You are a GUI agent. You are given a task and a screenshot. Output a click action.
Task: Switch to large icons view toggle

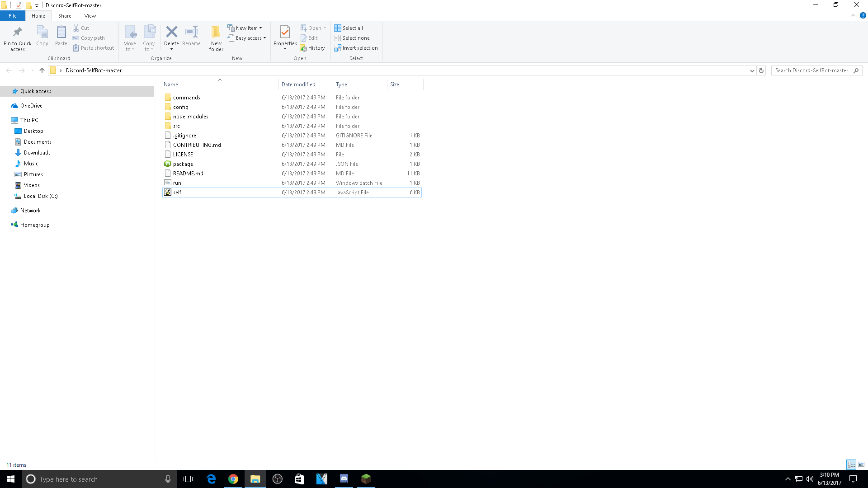point(861,465)
